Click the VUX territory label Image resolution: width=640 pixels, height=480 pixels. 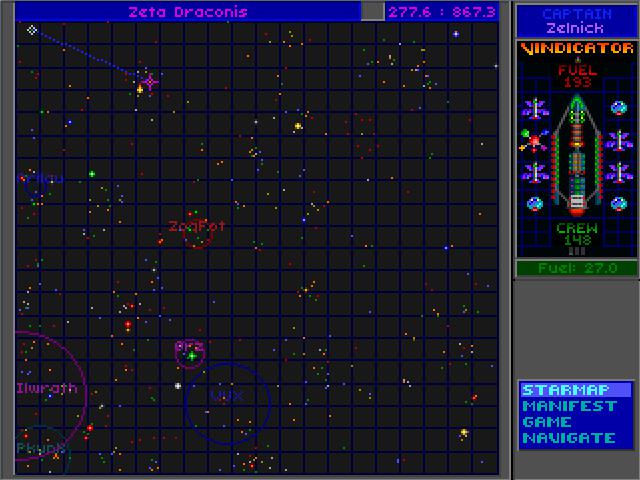pyautogui.click(x=227, y=395)
